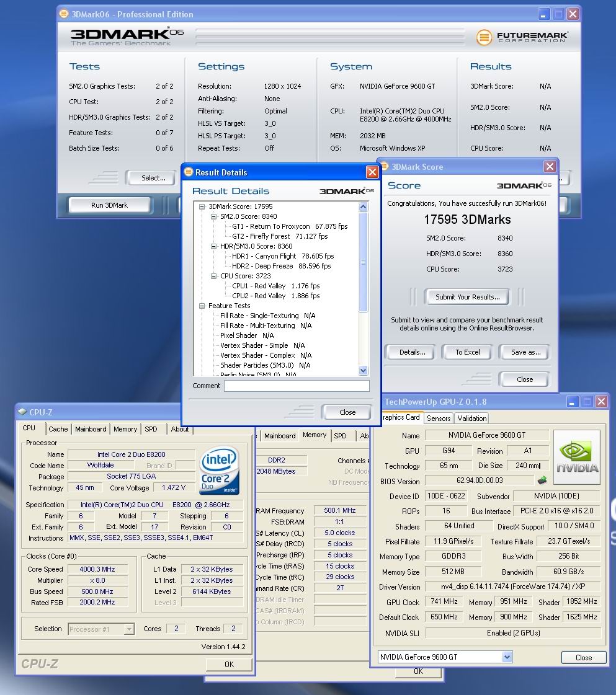The image size is (616, 695).
Task: Switch to the GPU-Z Sensors tab
Action: [439, 418]
